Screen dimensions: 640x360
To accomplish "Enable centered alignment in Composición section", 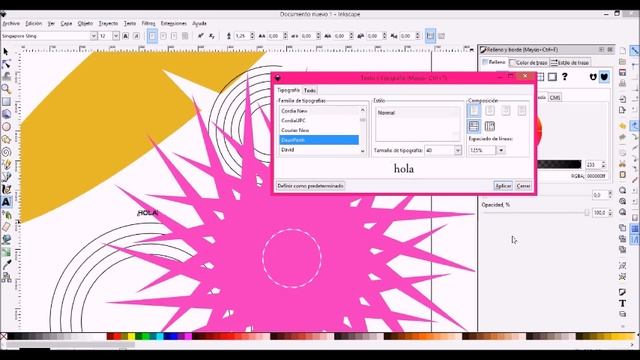I will tap(490, 110).
